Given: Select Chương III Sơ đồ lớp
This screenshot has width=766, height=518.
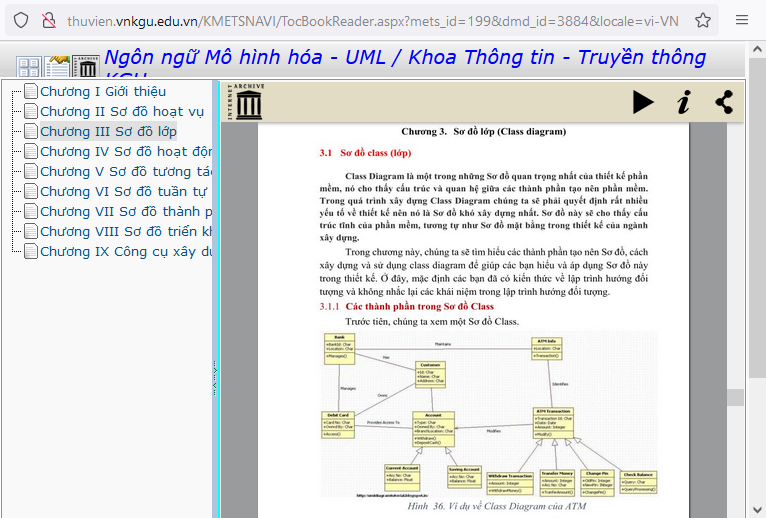Looking at the screenshot, I should (x=108, y=132).
